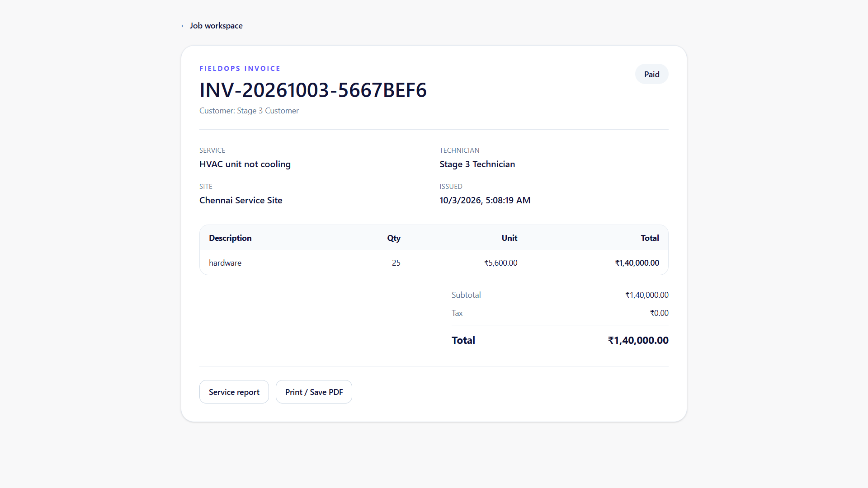Select invoice number INV-20261003-5667BEF6
Viewport: 868px width, 488px height.
(313, 90)
